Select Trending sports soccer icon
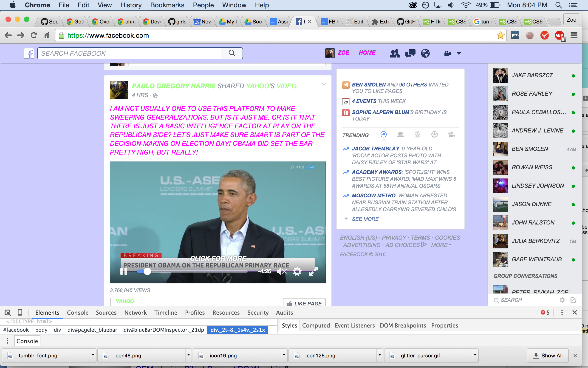588x368 pixels. [434, 134]
